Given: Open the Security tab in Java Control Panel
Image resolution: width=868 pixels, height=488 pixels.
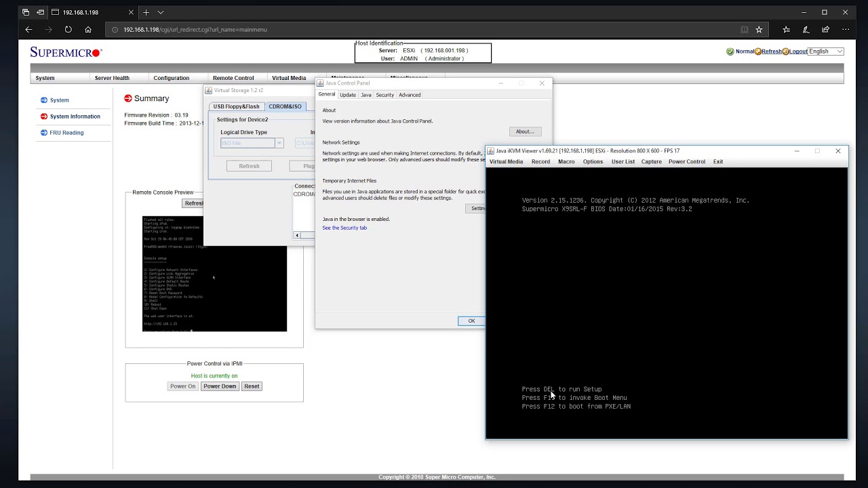Looking at the screenshot, I should (385, 95).
